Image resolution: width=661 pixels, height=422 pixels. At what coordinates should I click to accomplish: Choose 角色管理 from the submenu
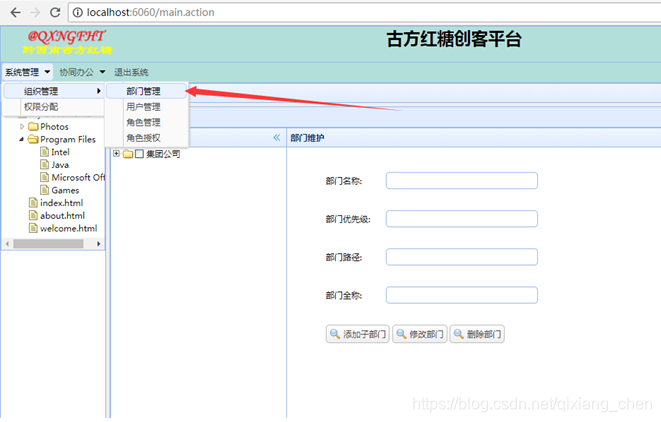tap(146, 122)
